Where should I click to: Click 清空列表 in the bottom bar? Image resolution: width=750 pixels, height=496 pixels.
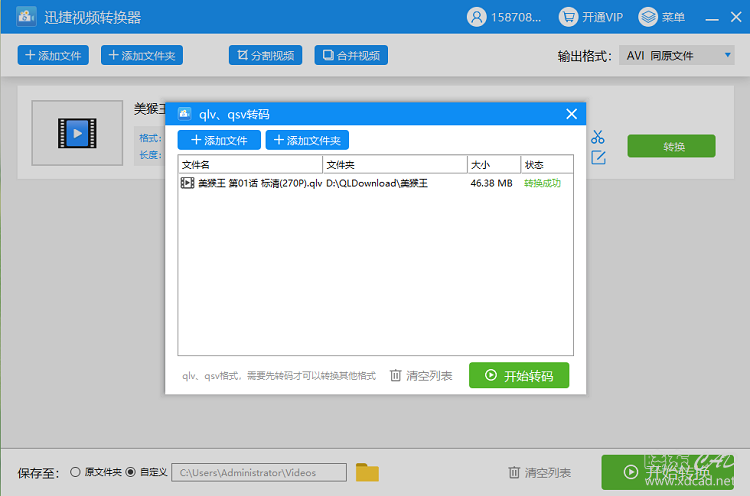tap(540, 473)
